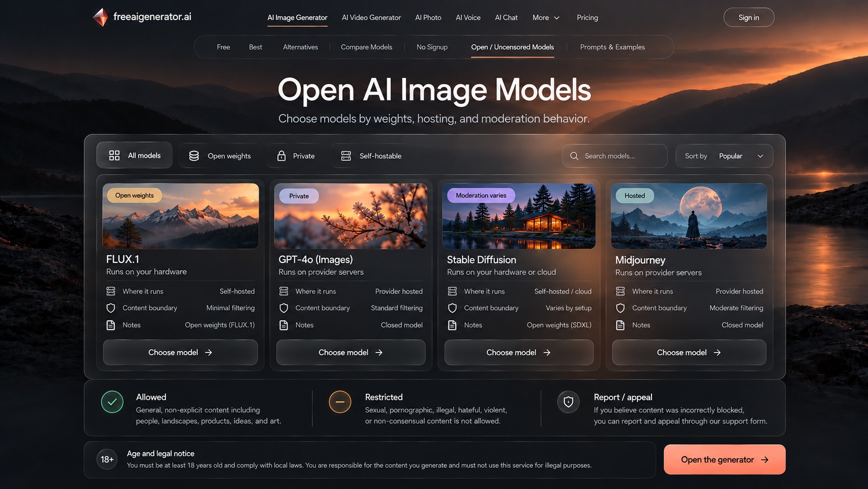Image resolution: width=868 pixels, height=489 pixels.
Task: Click GPT-4o Notes document icon
Action: tap(283, 325)
